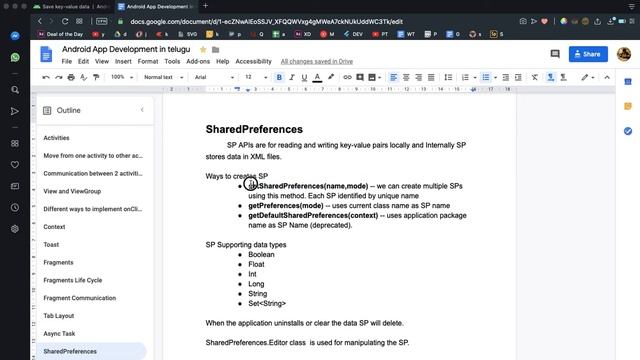Switch to Save key-value data tab
Screen dimensions: 640x360
coord(71,7)
